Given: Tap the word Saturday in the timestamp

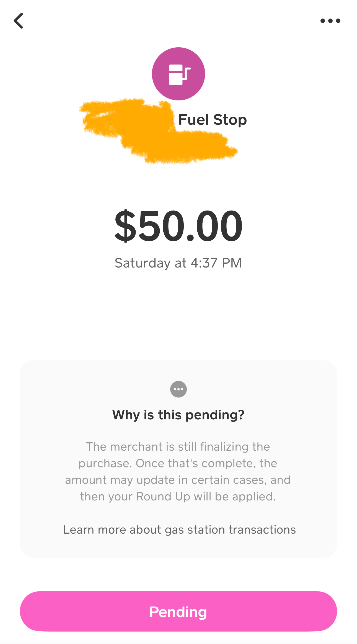Looking at the screenshot, I should (143, 263).
